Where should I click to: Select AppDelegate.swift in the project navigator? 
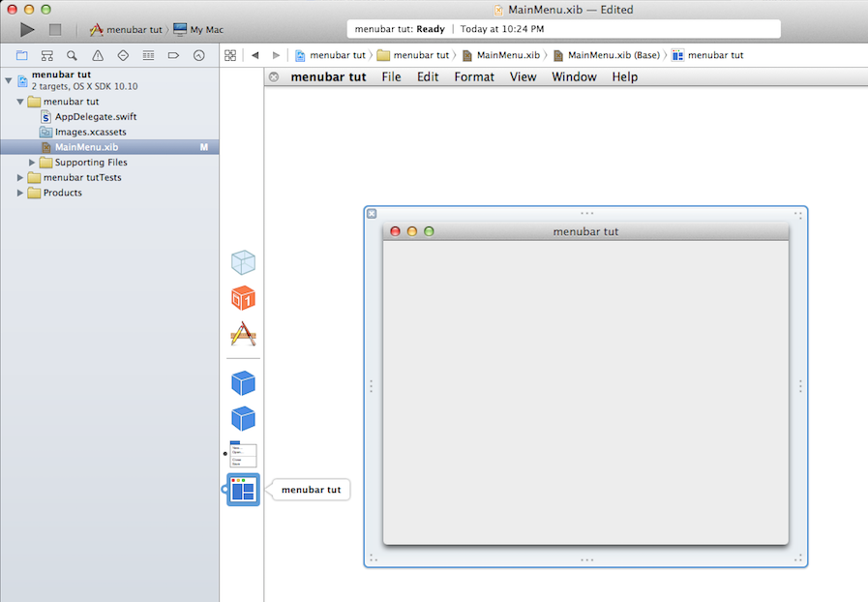coord(95,117)
